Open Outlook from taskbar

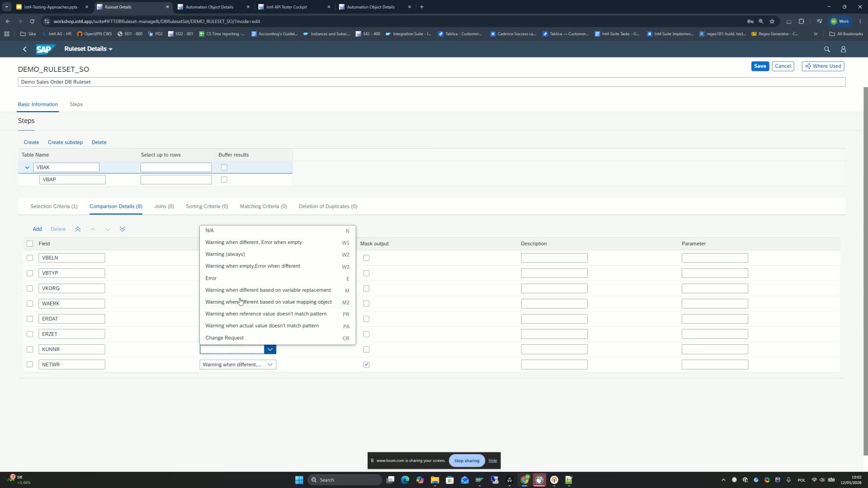[x=465, y=480]
